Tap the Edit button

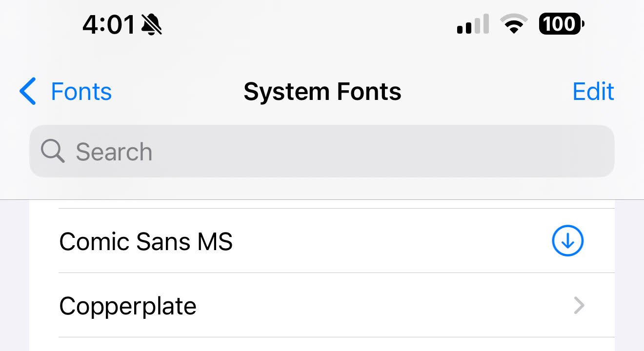coord(593,92)
